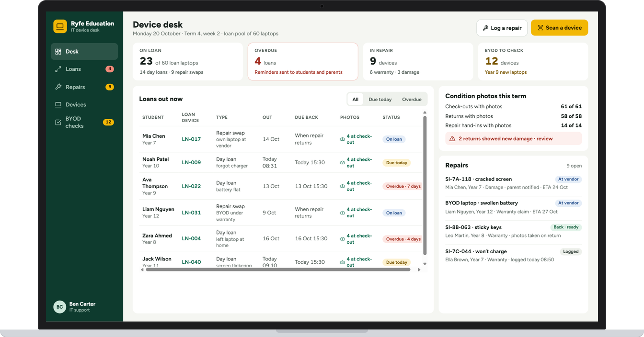Filter loans by Due today
Viewport: 644px width, 337px height.
point(380,99)
